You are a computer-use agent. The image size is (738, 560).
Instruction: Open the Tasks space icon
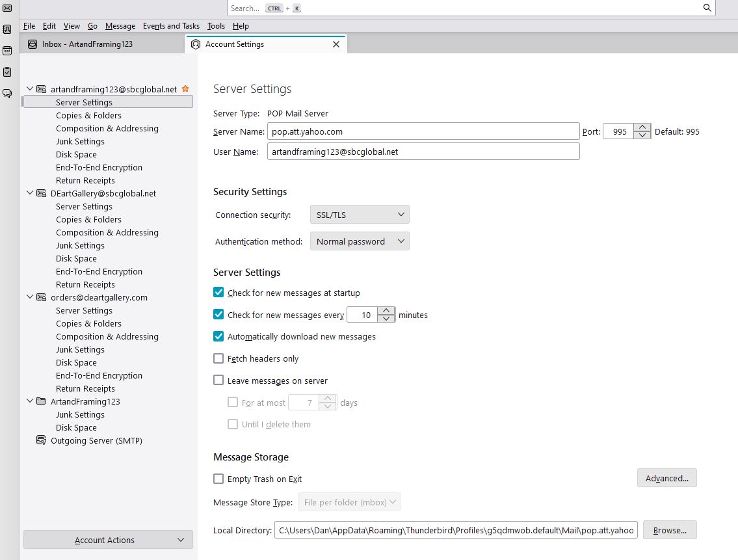tap(7, 72)
